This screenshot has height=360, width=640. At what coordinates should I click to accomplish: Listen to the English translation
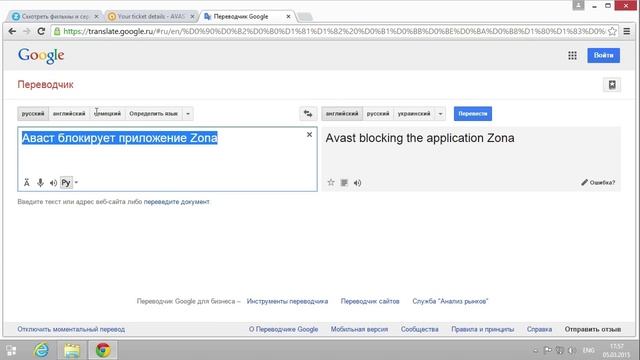coord(358,182)
